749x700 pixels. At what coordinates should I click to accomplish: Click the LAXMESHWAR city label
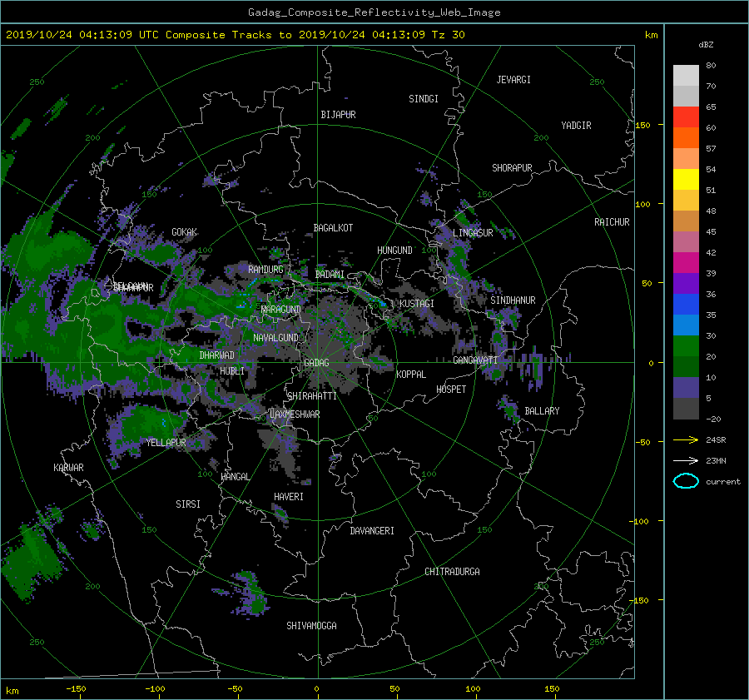[x=295, y=415]
